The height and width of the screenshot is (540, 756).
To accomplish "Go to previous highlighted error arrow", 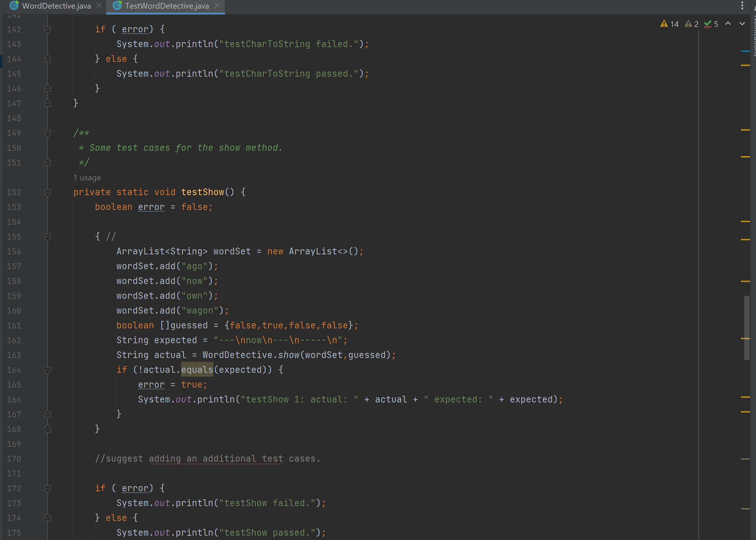I will [x=728, y=24].
